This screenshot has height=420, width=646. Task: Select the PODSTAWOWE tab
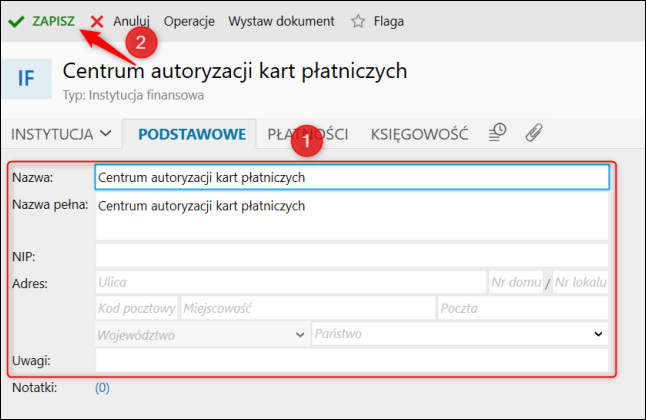coord(192,134)
